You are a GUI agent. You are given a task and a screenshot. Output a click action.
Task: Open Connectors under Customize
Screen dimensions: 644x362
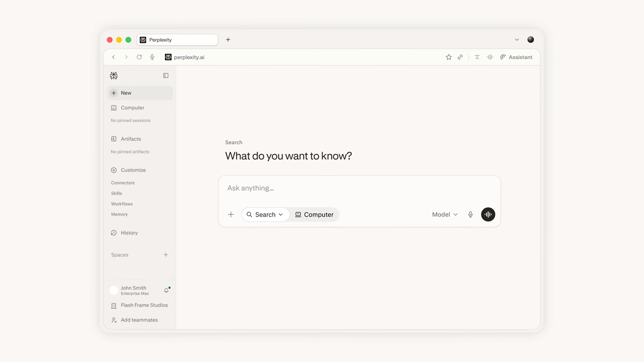pos(123,183)
